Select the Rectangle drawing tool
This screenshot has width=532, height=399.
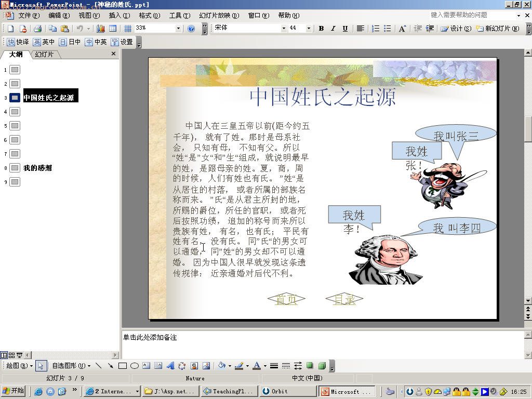(x=123, y=366)
